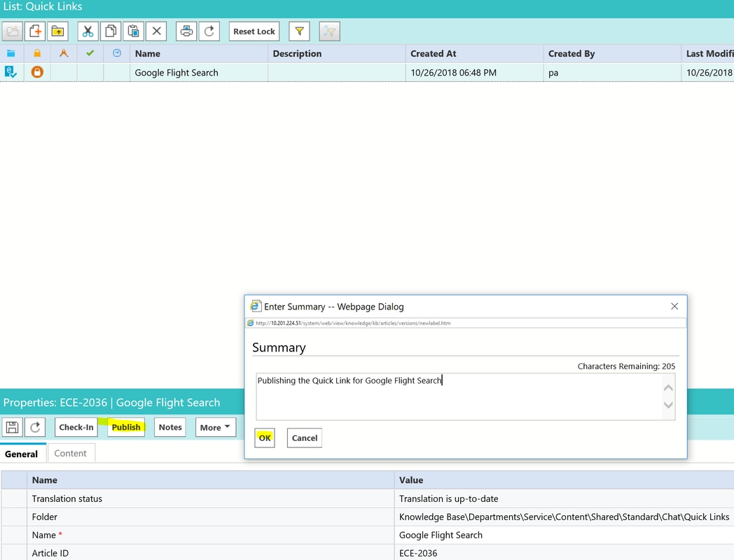The height and width of the screenshot is (560, 734).
Task: Click the printer icon
Action: (x=186, y=31)
